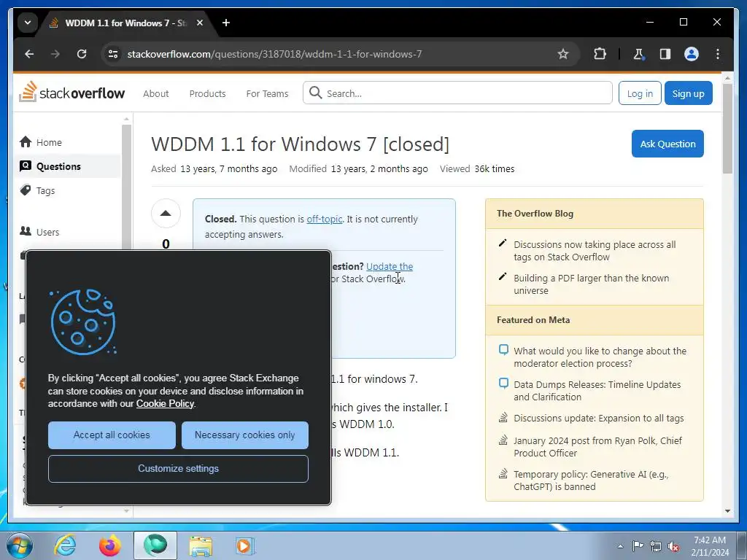
Task: Click the Tags icon in the sidebar
Action: pyautogui.click(x=26, y=190)
